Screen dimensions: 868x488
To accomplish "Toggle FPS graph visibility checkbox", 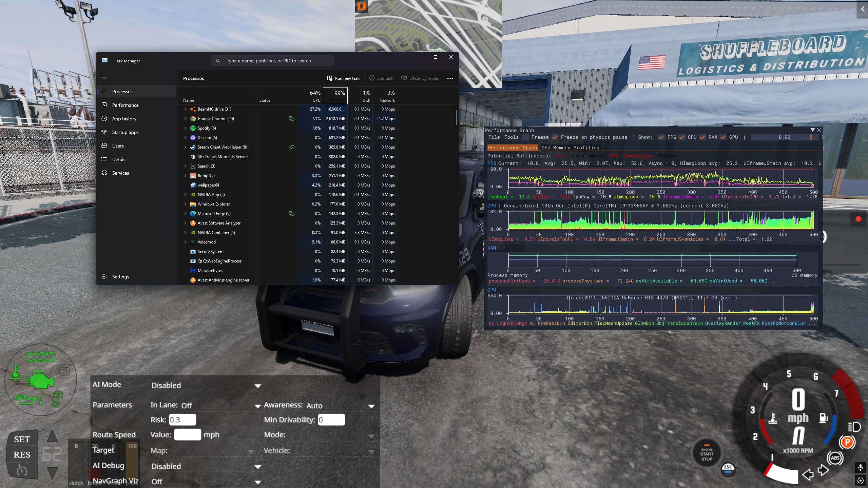I will coord(661,137).
